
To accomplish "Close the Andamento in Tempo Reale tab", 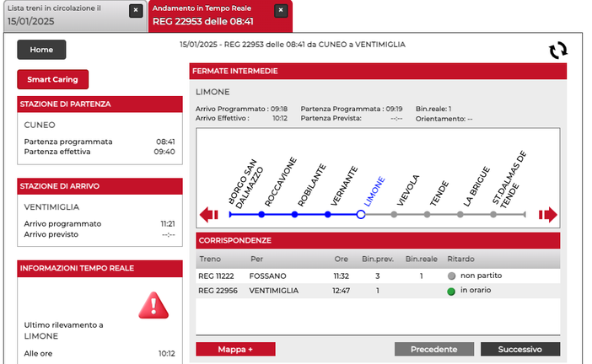I will click(x=281, y=11).
